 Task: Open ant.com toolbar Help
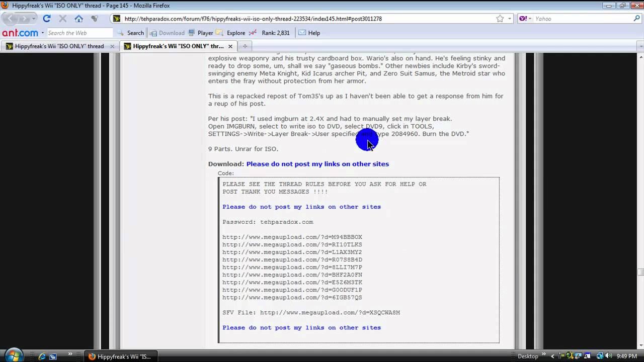pyautogui.click(x=309, y=33)
